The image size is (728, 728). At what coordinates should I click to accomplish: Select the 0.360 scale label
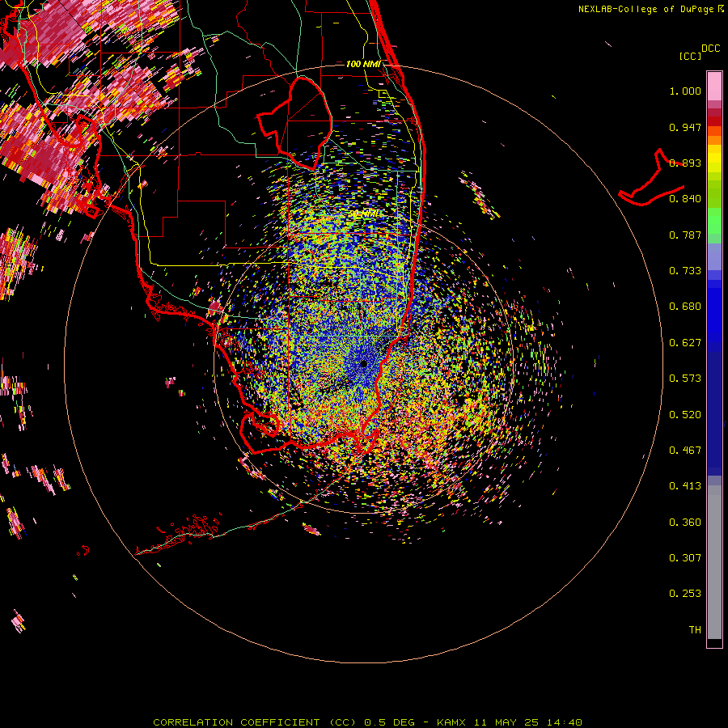[685, 523]
